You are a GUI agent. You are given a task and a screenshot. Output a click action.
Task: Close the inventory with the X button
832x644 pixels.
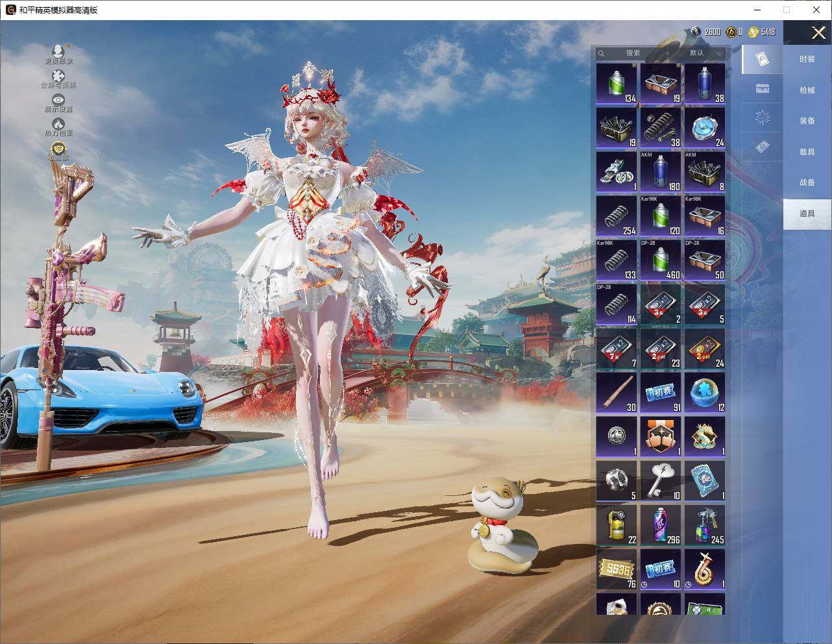[818, 32]
